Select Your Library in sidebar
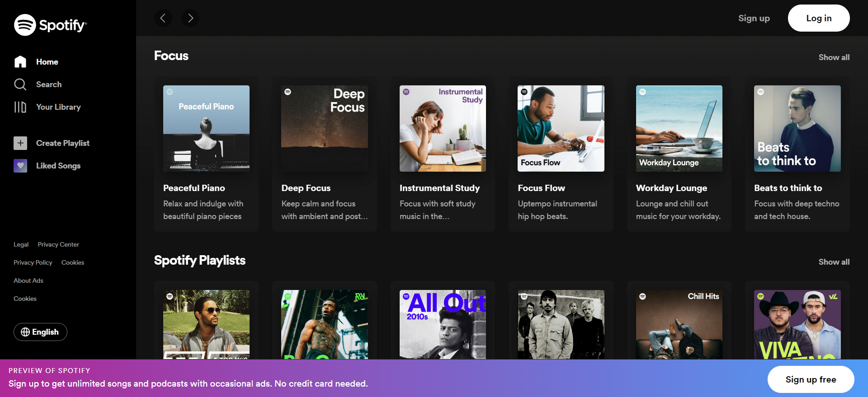The image size is (868, 397). click(x=58, y=107)
